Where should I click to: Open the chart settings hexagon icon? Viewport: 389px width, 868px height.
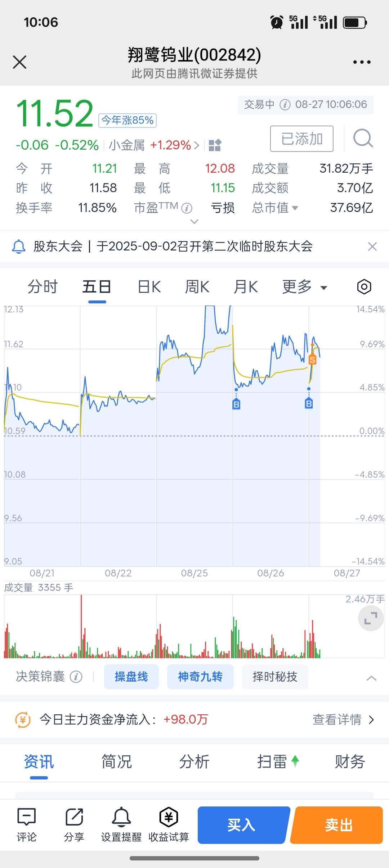[364, 287]
